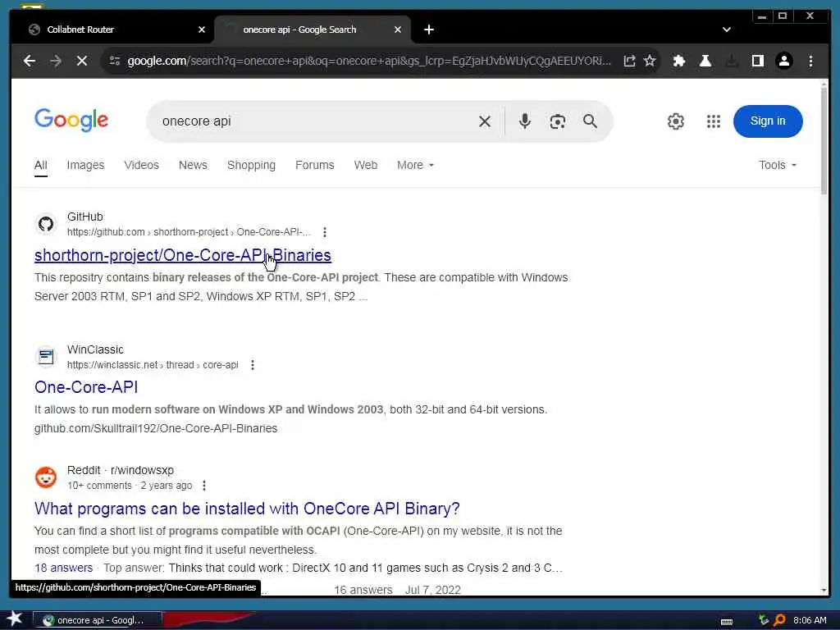The height and width of the screenshot is (630, 840).
Task: Open GitHub result options three dots
Action: coord(325,232)
